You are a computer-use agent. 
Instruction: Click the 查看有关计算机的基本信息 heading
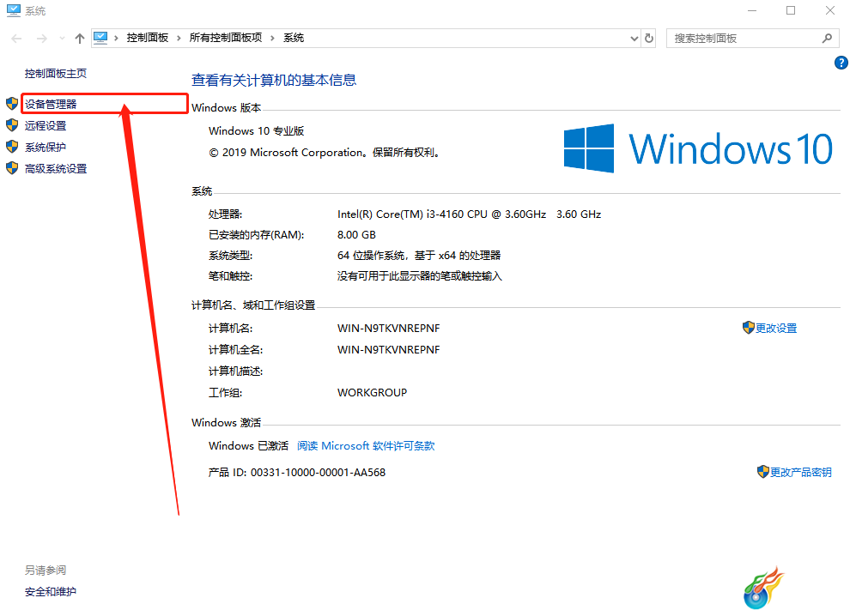pyautogui.click(x=274, y=80)
